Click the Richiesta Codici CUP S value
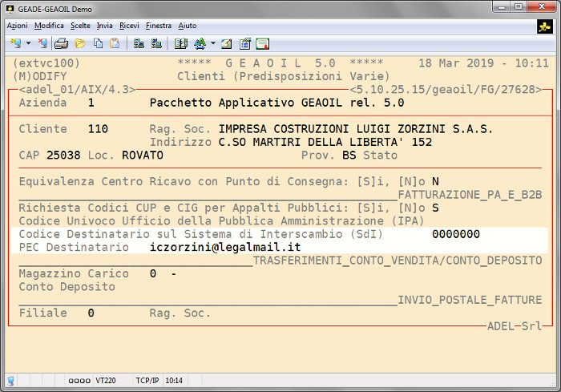 (435, 208)
